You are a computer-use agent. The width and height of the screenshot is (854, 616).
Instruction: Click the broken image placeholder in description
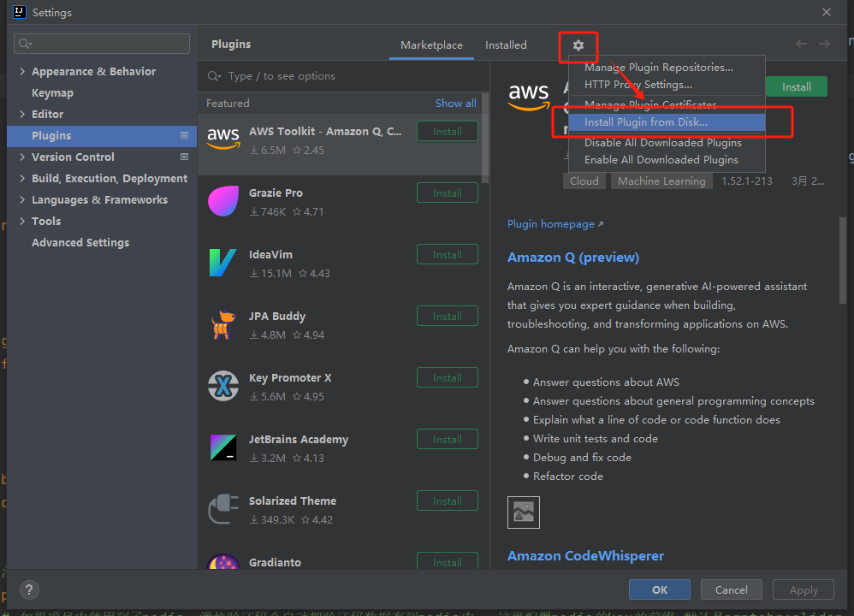coord(524,512)
